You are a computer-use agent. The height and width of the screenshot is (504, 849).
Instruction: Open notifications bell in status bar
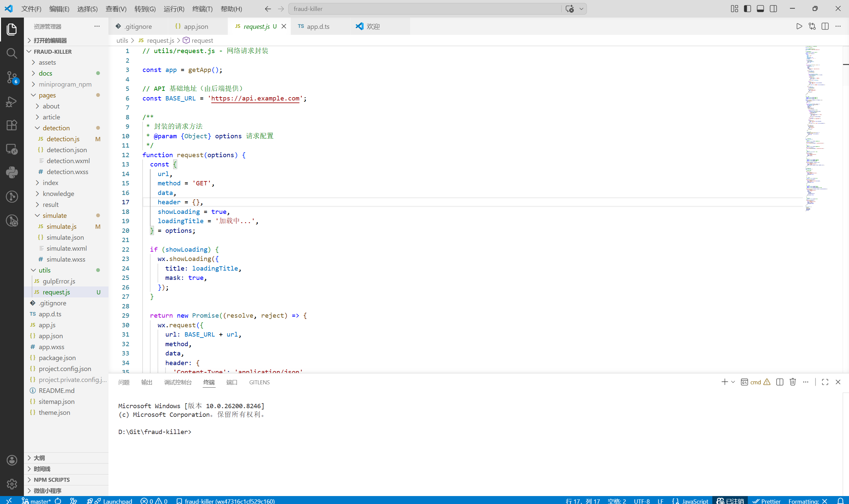(840, 501)
